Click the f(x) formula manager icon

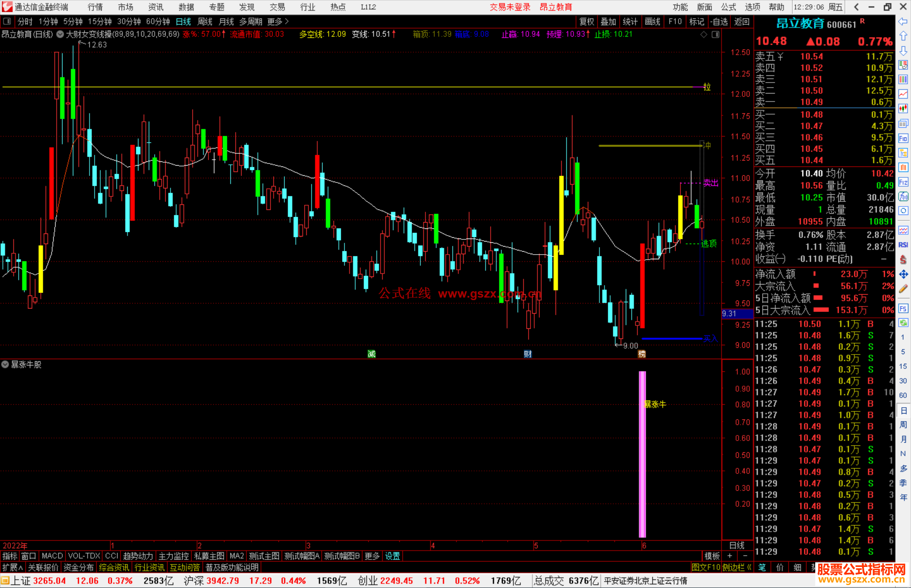click(x=903, y=196)
